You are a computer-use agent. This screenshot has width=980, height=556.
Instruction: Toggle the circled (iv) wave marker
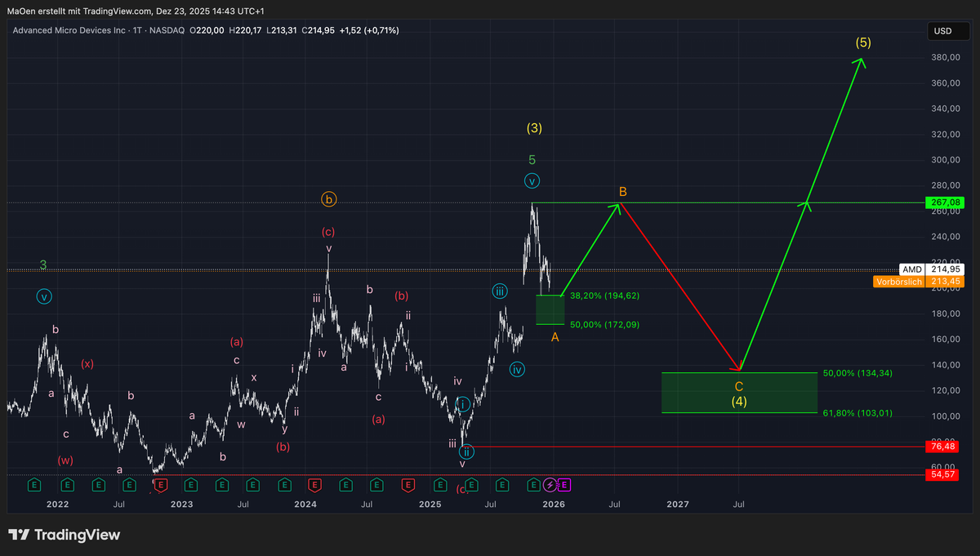coord(516,369)
